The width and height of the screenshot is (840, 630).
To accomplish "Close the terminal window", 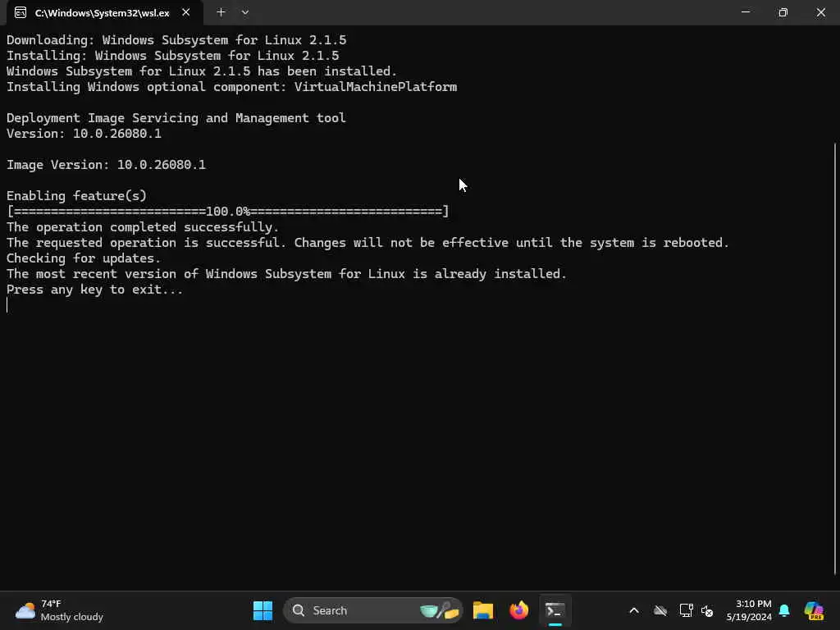I will [x=820, y=11].
